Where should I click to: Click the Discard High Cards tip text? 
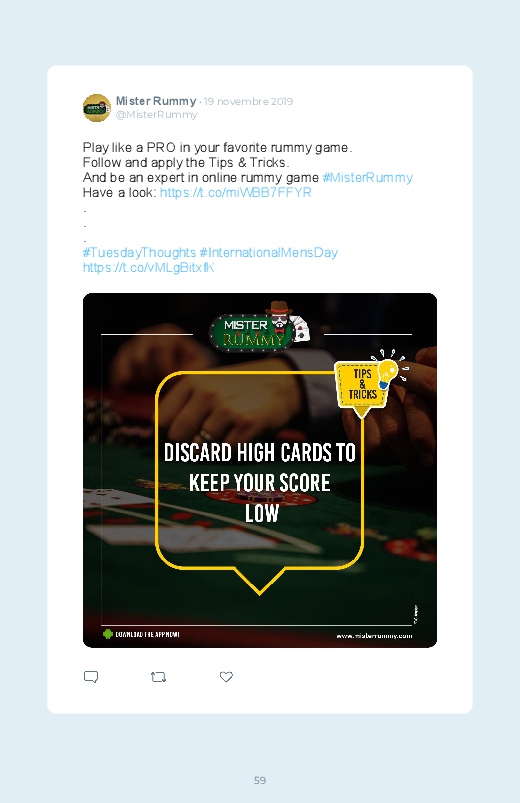[x=260, y=483]
